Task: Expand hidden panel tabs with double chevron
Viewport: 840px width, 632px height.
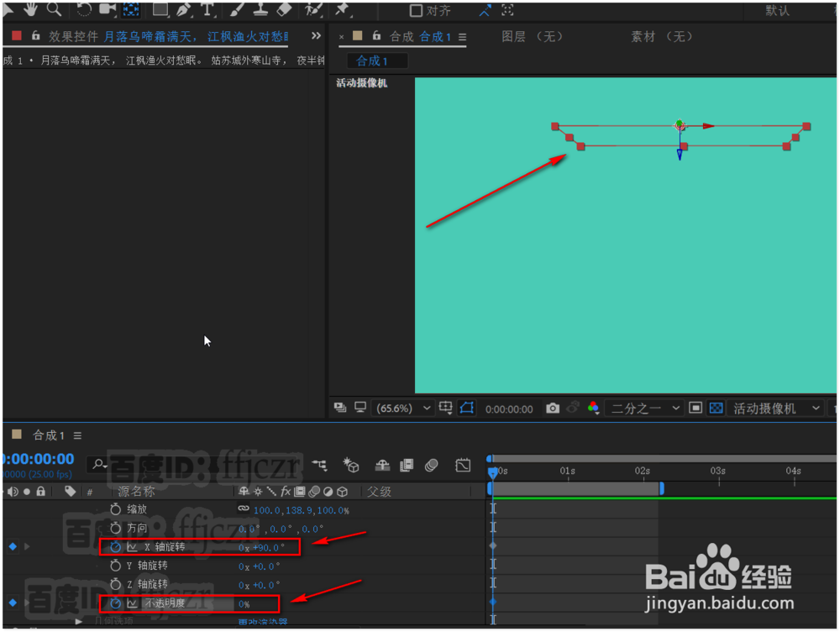Action: click(316, 36)
